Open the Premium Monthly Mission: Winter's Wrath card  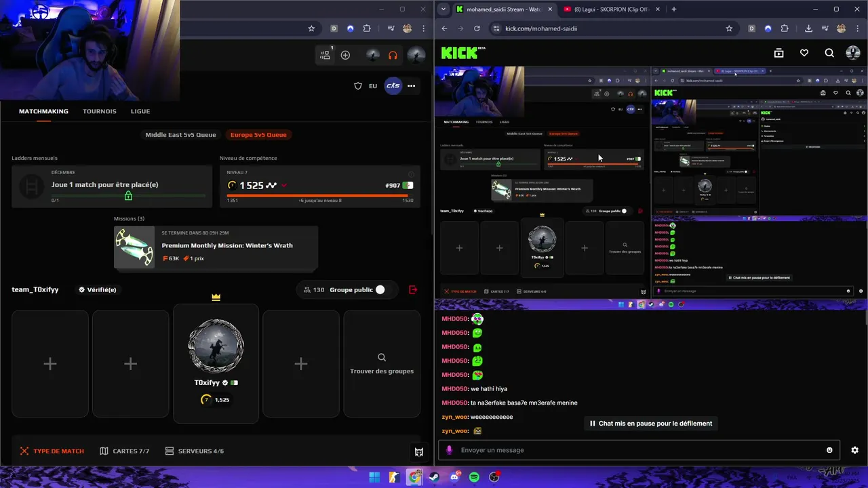point(216,247)
